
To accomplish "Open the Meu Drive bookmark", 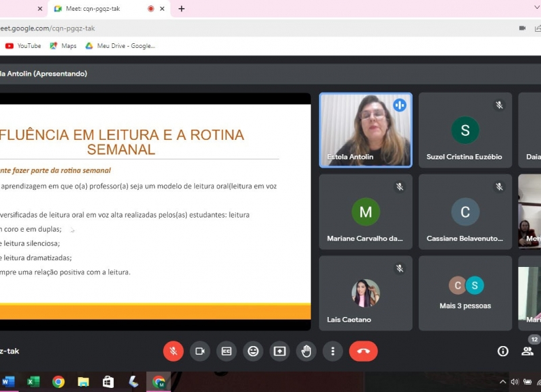I will click(x=120, y=46).
